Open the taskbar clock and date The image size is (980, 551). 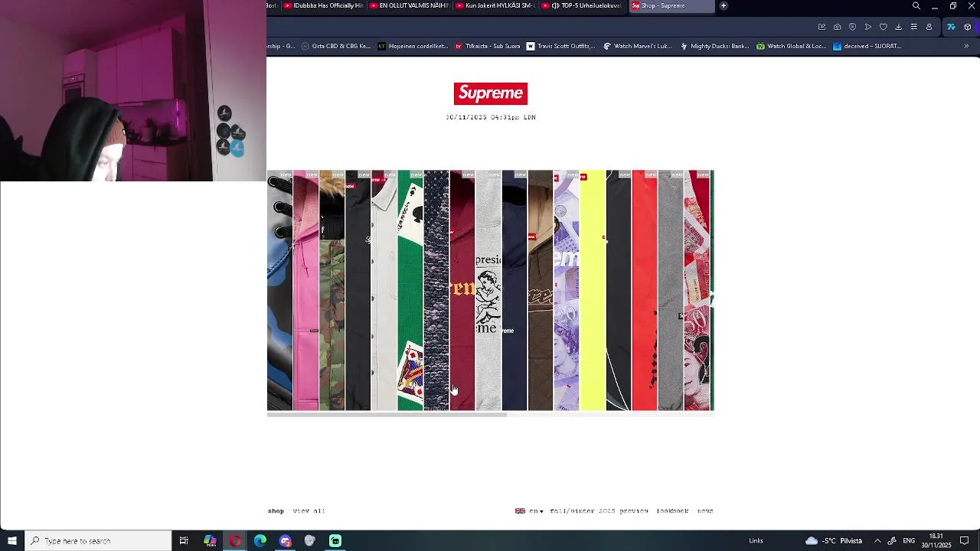pyautogui.click(x=936, y=540)
